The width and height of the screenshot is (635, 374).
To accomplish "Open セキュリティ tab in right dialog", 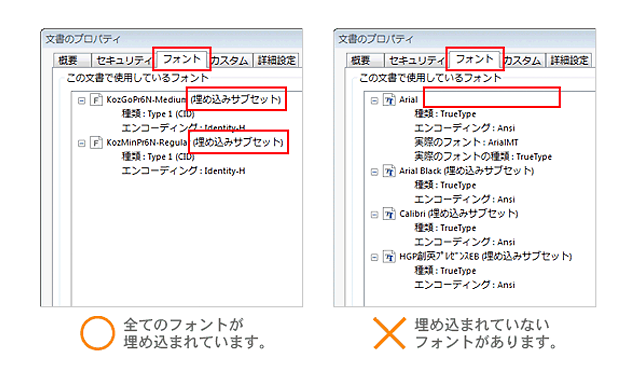I will point(416,60).
